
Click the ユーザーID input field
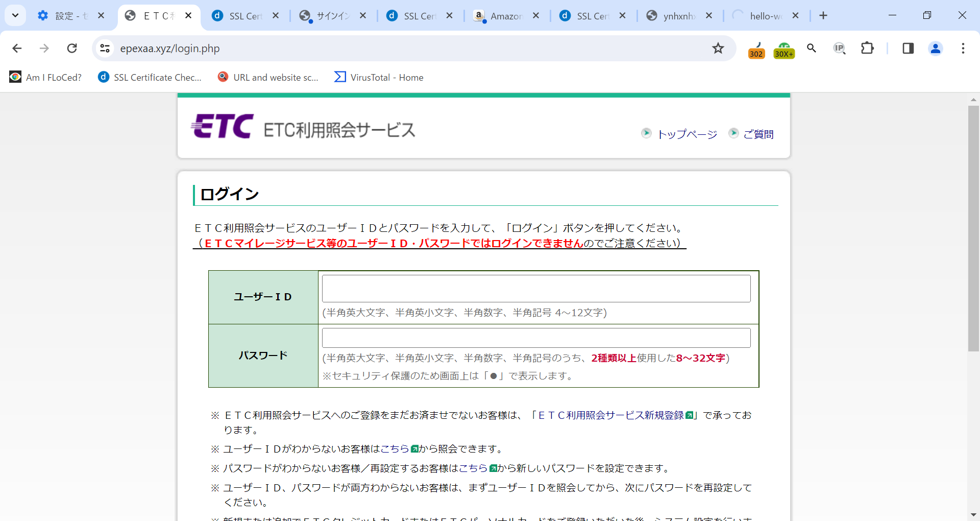(x=536, y=289)
